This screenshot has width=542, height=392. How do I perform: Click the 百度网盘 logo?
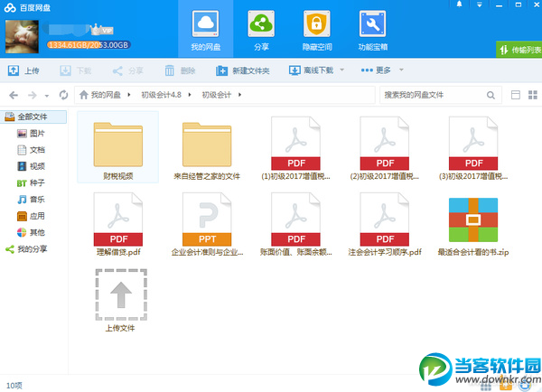[27, 7]
